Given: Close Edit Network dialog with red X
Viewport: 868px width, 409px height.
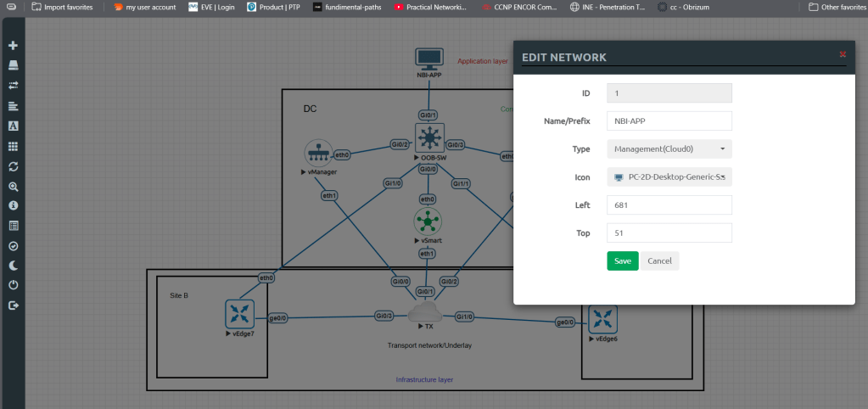Looking at the screenshot, I should 843,54.
